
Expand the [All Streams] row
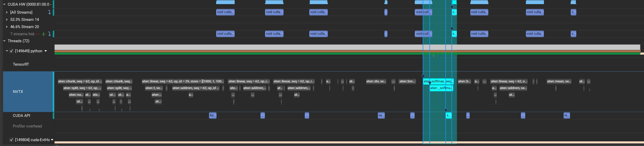point(7,12)
